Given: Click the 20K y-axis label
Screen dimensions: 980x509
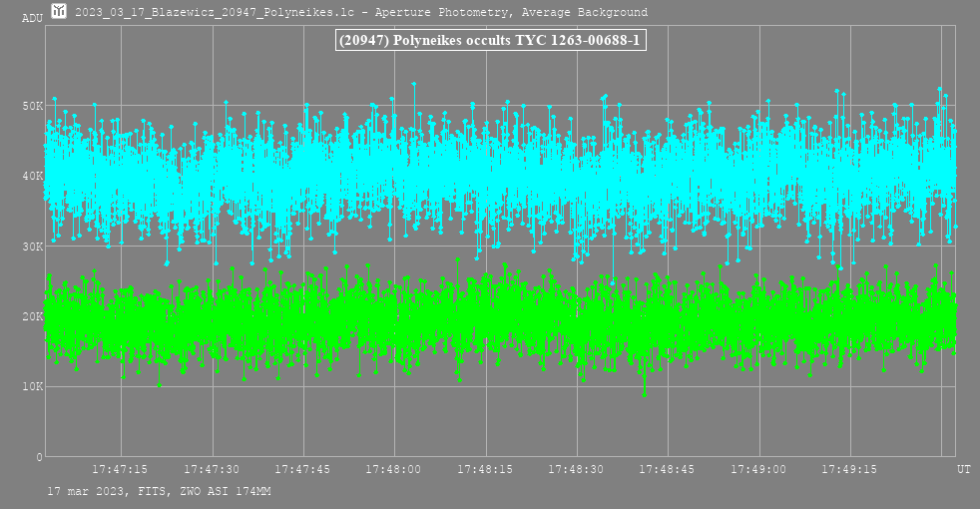Looking at the screenshot, I should tap(33, 316).
